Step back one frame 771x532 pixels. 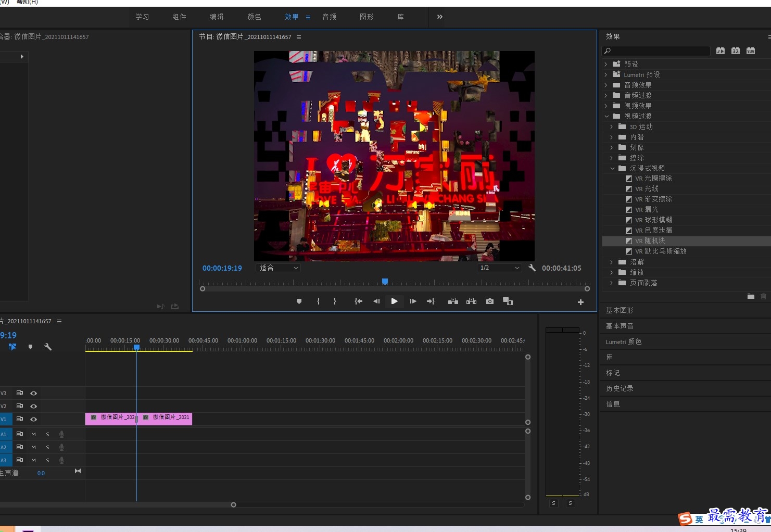coord(376,301)
